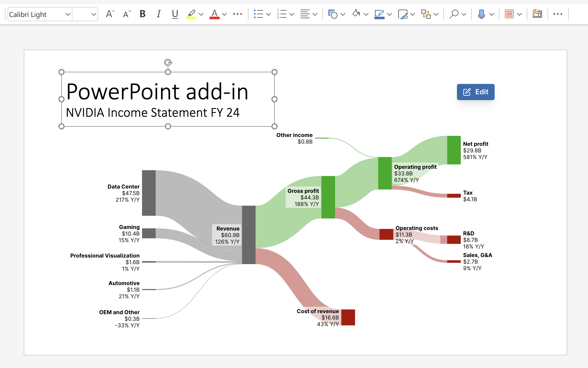Click the dark gray Revenue node bar
The height and width of the screenshot is (368, 588).
pos(249,235)
